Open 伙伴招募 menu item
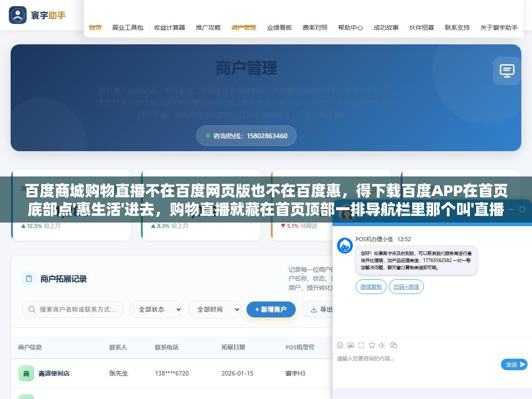532x399 pixels. (422, 27)
